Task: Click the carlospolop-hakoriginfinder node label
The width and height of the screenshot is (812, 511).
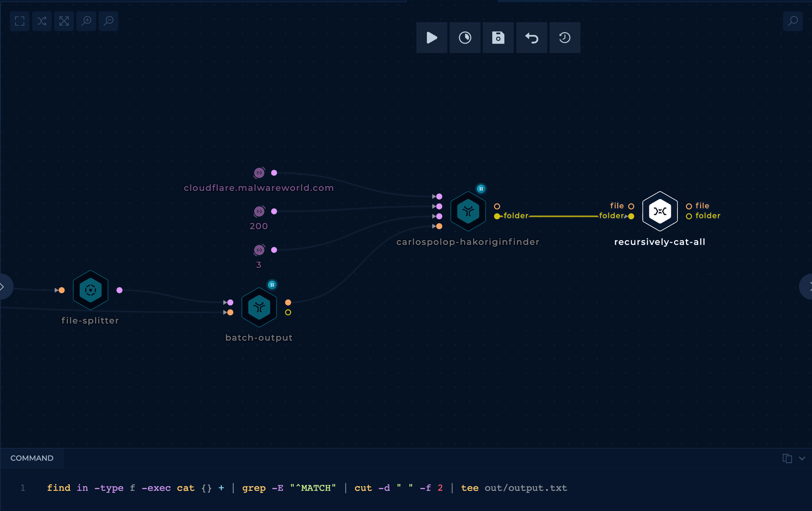Action: pos(468,242)
